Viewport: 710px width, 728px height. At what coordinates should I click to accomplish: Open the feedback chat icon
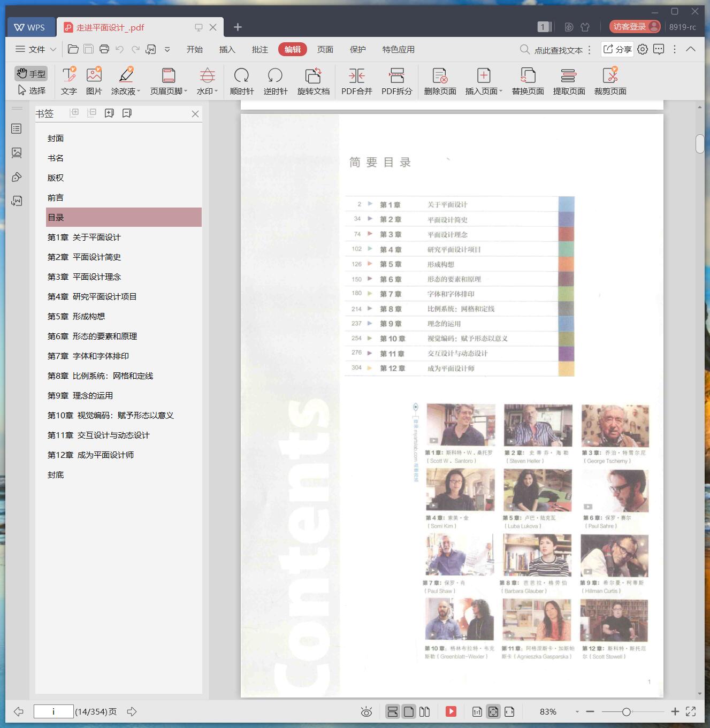(659, 49)
